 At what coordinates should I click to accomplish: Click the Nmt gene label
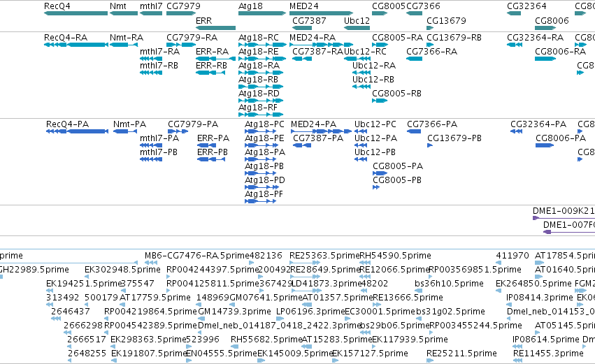click(x=118, y=6)
